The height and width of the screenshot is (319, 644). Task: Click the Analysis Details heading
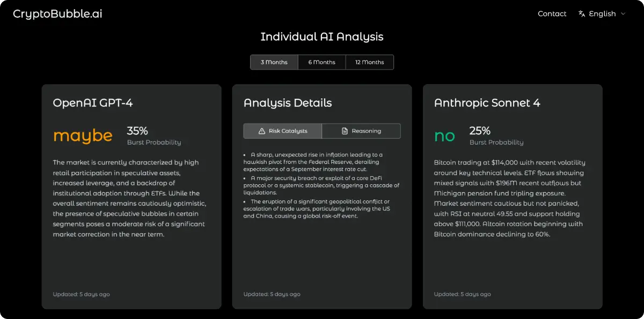288,103
